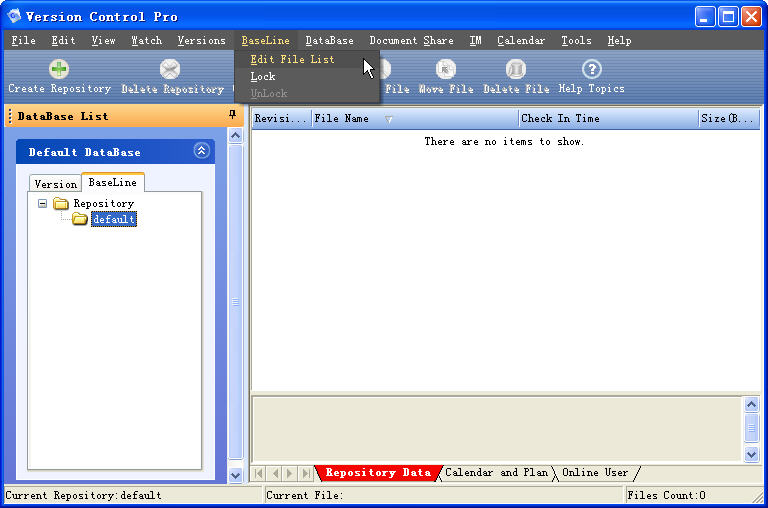
Task: Open Help Topics question mark icon
Action: click(592, 69)
